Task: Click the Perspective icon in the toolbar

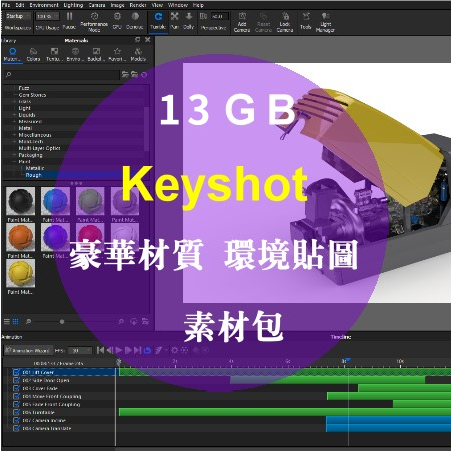Action: [203, 16]
